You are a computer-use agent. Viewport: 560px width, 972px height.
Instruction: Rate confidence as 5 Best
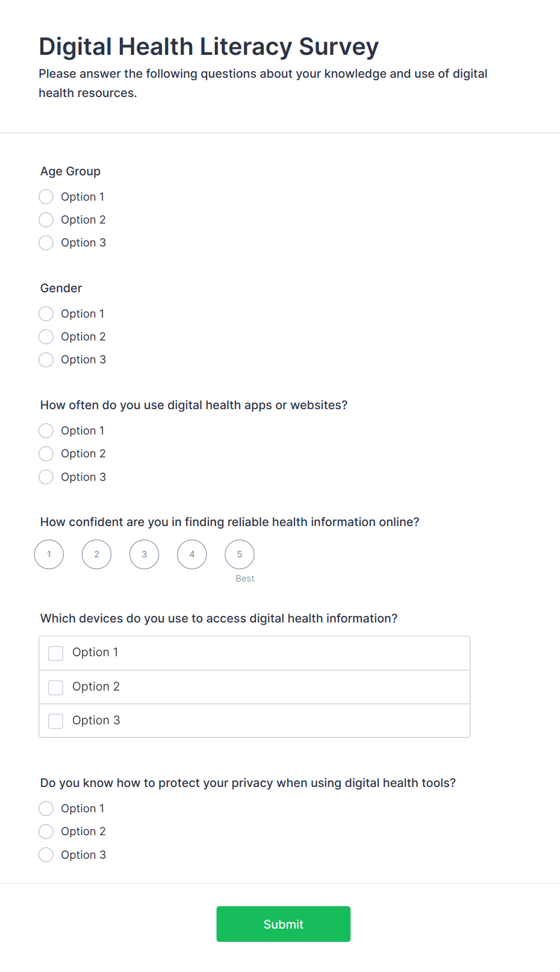(x=240, y=554)
